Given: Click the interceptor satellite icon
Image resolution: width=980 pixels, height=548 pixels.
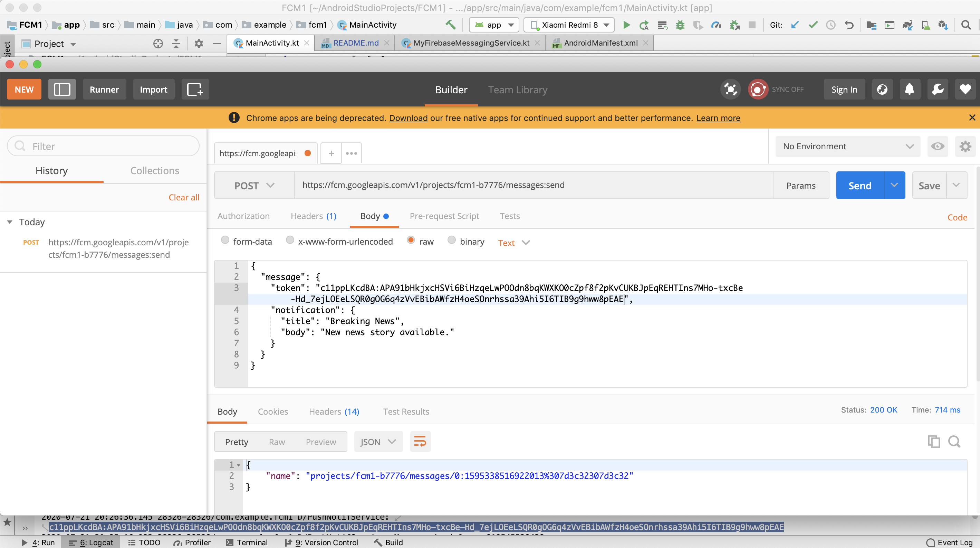Looking at the screenshot, I should 730,89.
